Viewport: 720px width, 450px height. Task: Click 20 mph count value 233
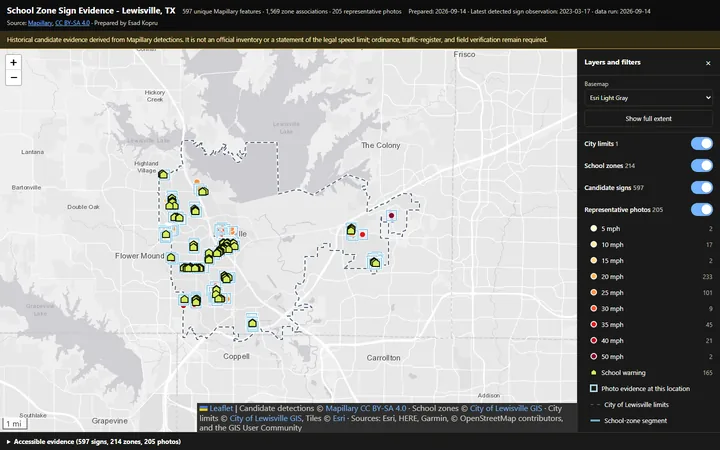point(707,276)
